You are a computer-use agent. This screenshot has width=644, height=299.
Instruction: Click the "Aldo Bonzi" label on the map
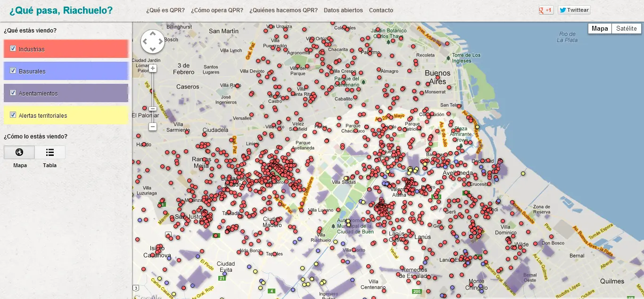(250, 251)
